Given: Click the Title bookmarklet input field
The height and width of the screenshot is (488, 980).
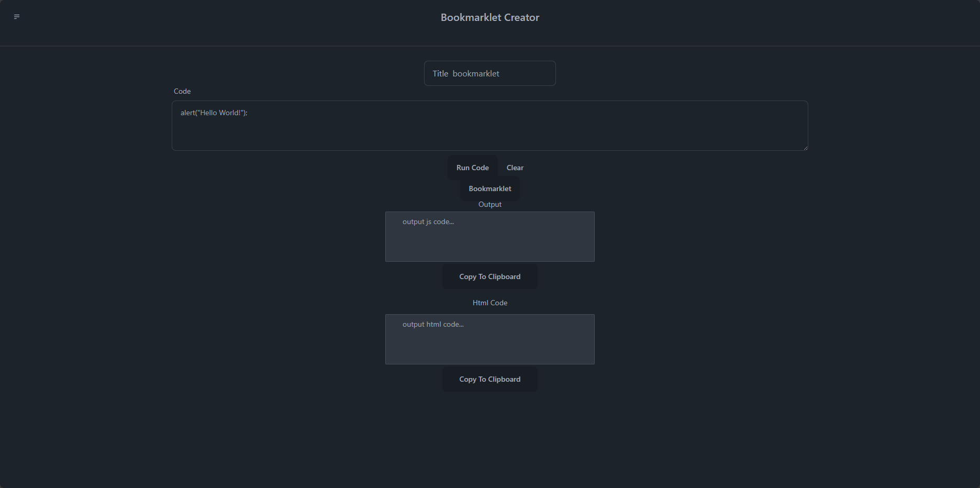Looking at the screenshot, I should [489, 73].
